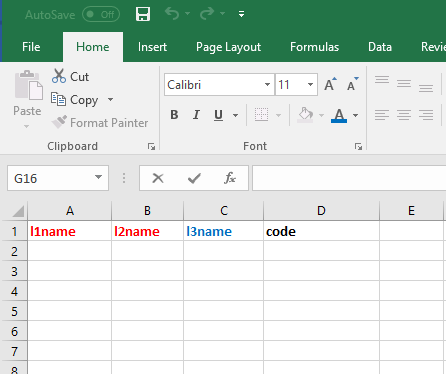Select cell containing code
The image size is (446, 374).
321,231
